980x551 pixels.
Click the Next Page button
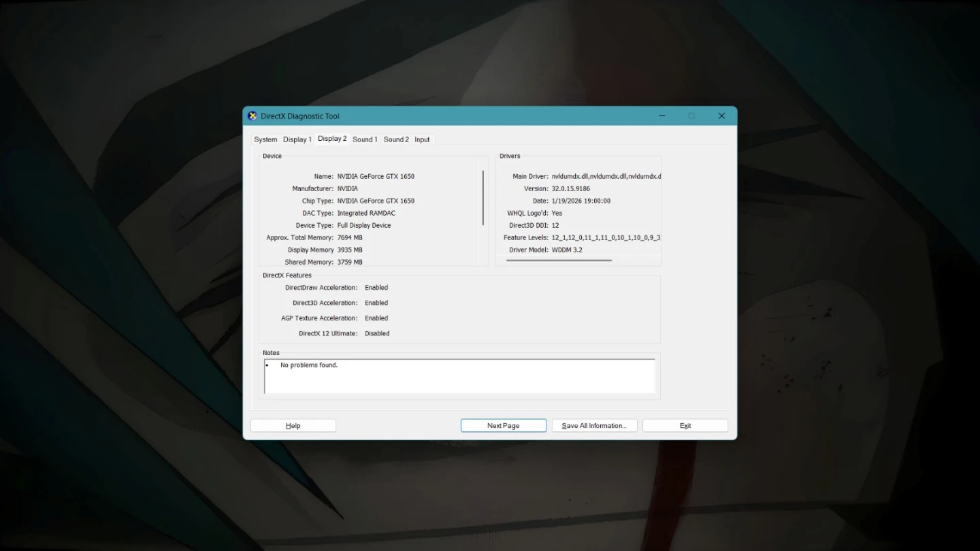[x=504, y=426]
